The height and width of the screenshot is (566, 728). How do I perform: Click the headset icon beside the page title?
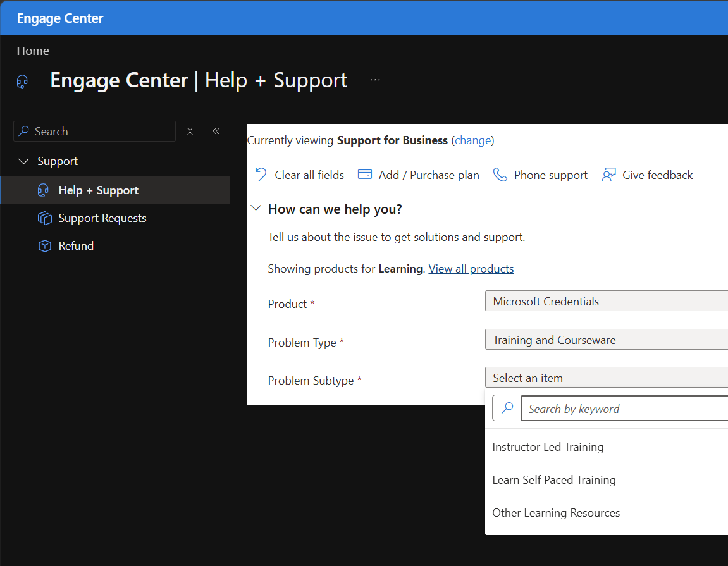22,81
